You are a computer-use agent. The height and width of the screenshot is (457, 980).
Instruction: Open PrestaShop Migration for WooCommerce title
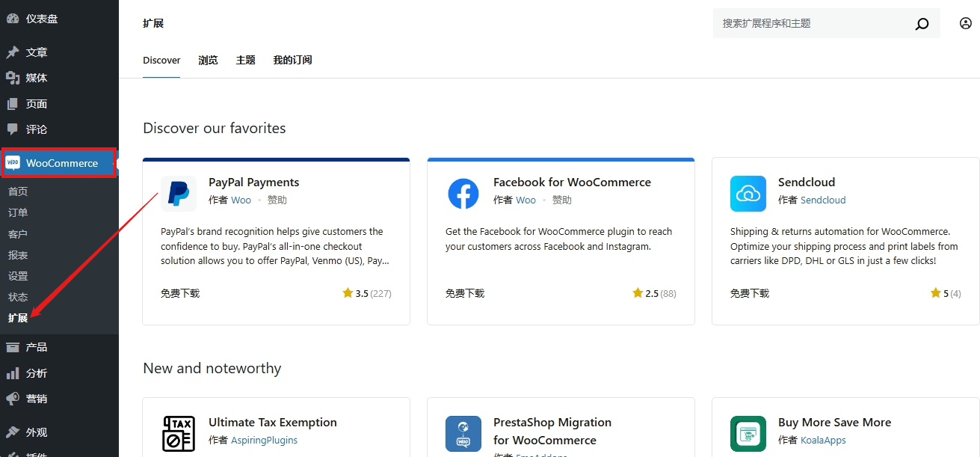click(552, 431)
